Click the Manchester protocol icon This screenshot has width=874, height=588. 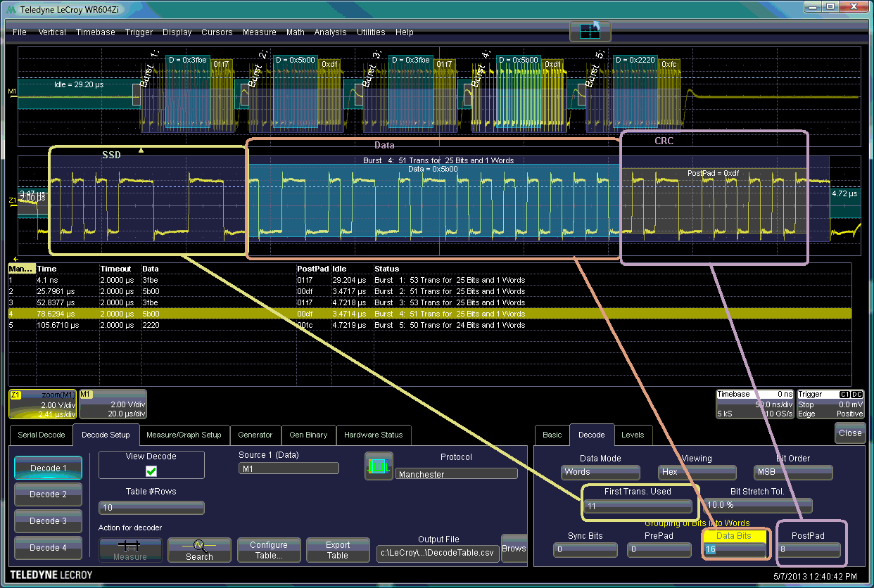point(379,466)
